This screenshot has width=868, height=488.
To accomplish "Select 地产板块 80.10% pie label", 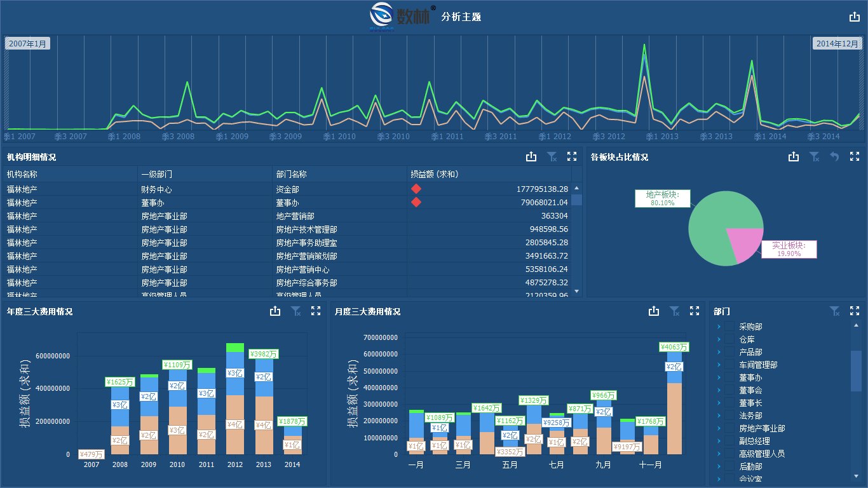I will [663, 198].
